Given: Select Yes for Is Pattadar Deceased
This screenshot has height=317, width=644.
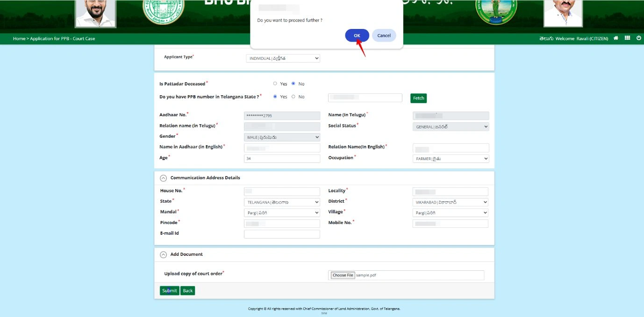Looking at the screenshot, I should point(275,84).
